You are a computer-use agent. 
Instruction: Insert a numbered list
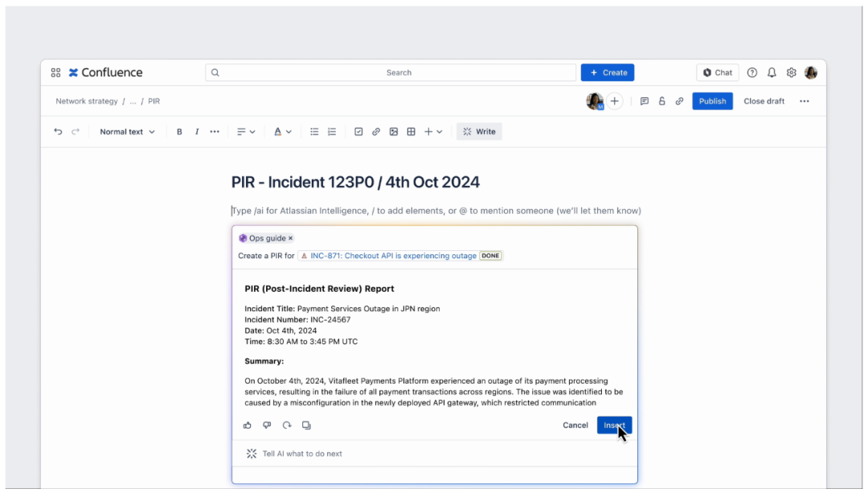point(332,132)
